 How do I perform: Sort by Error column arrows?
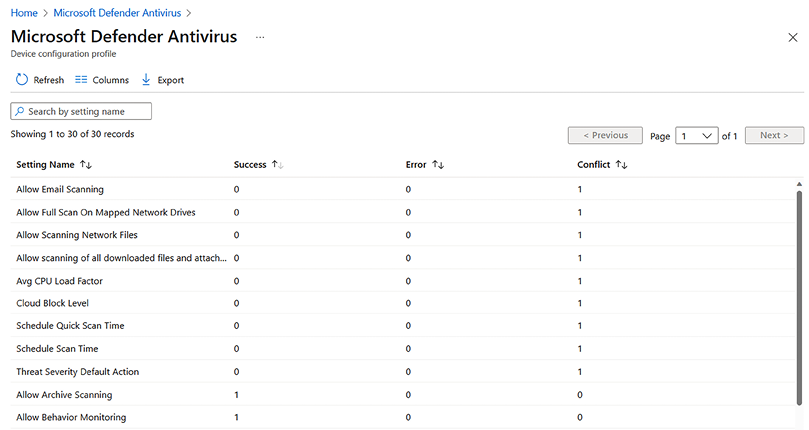pyautogui.click(x=438, y=165)
